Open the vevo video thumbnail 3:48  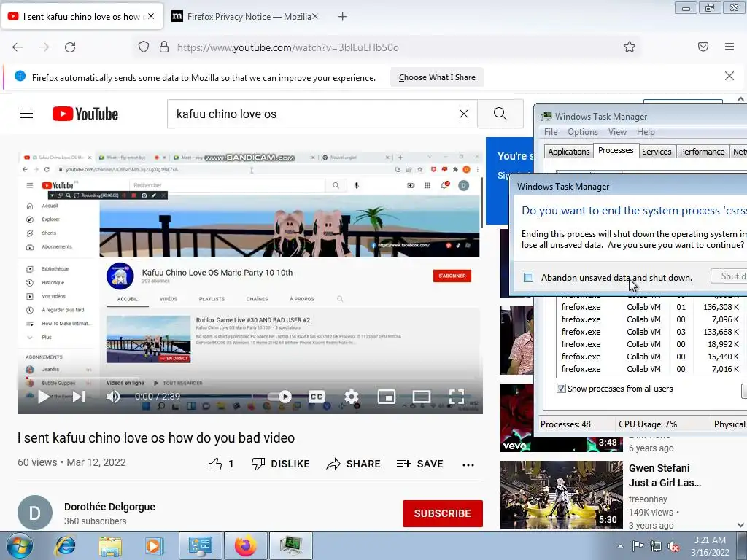(561, 418)
